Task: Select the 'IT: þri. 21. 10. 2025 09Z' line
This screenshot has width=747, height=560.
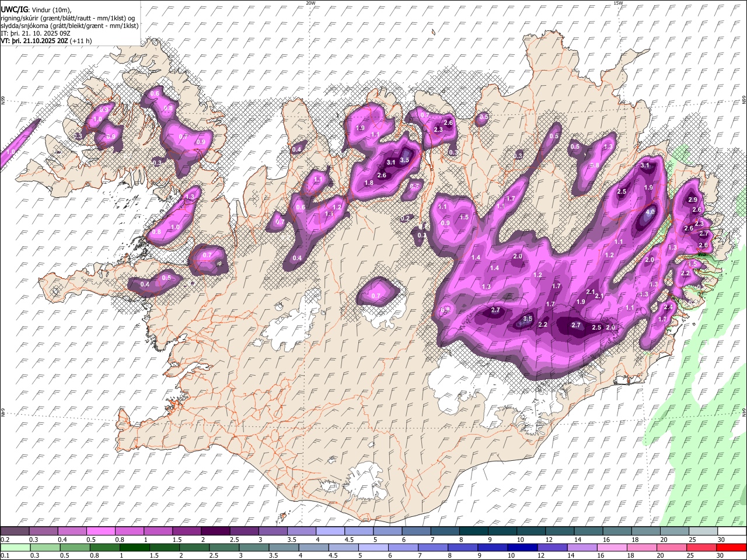Action: tap(36, 33)
